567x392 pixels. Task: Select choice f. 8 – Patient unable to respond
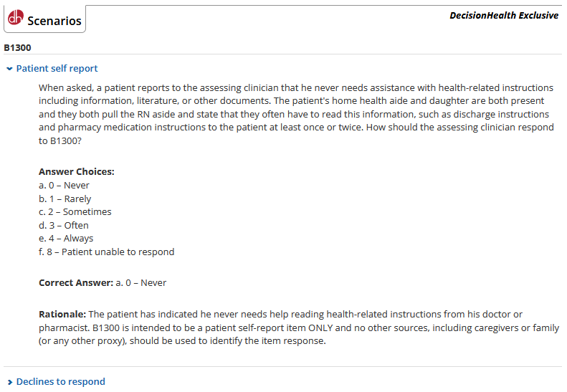pos(106,252)
